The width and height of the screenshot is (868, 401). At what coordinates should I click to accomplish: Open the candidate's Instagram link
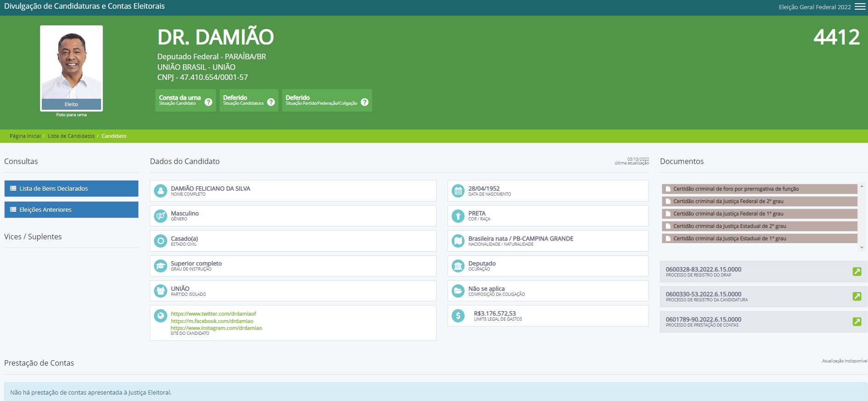click(x=216, y=328)
